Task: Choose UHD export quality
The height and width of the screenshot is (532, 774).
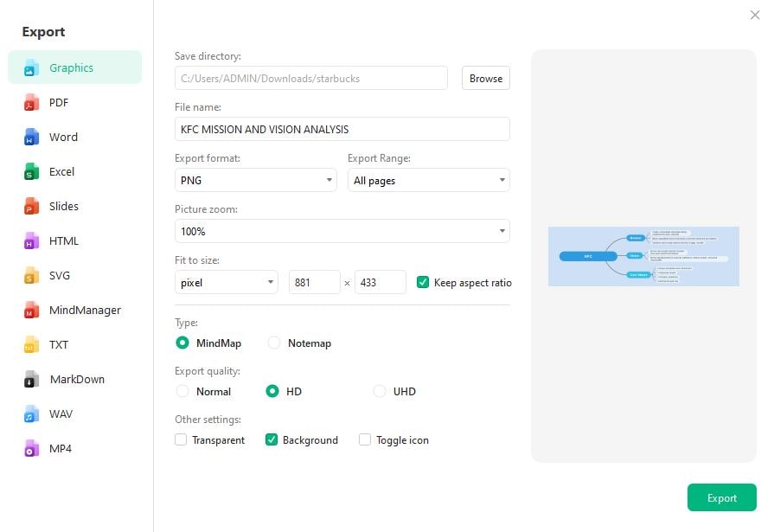Action: point(379,391)
